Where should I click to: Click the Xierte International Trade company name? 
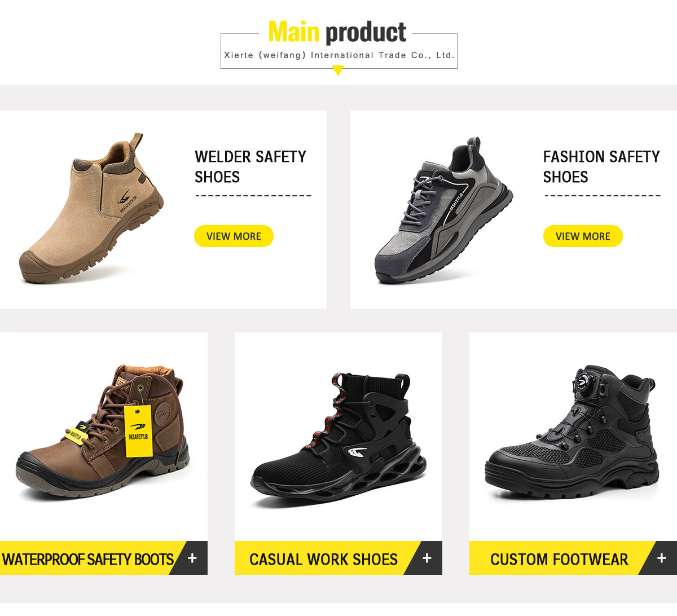tap(339, 55)
